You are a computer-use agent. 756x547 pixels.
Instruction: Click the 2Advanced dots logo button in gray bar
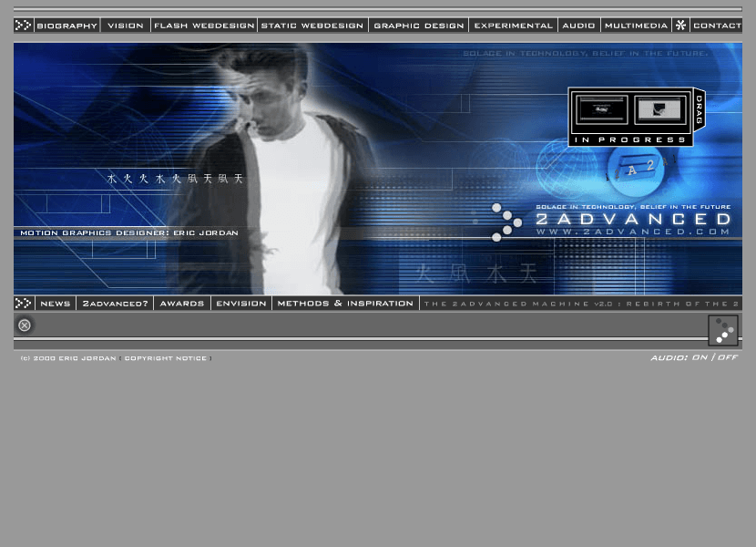pyautogui.click(x=722, y=330)
